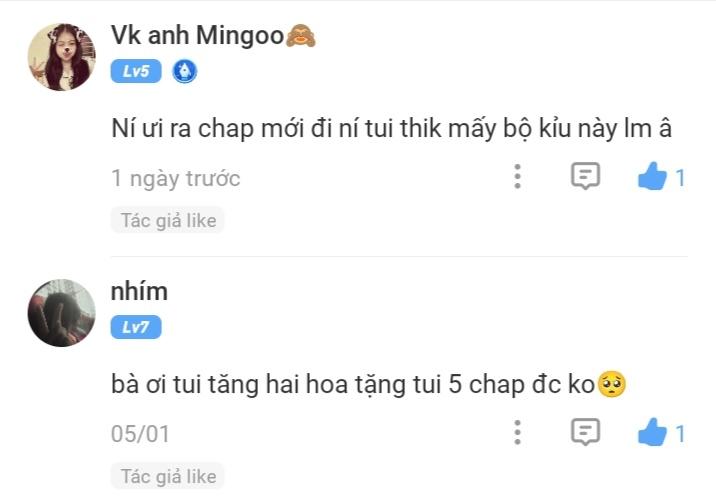This screenshot has height=504, width=716.
Task: Click the 'Tác giả like' tag under first comment
Action: tap(168, 220)
